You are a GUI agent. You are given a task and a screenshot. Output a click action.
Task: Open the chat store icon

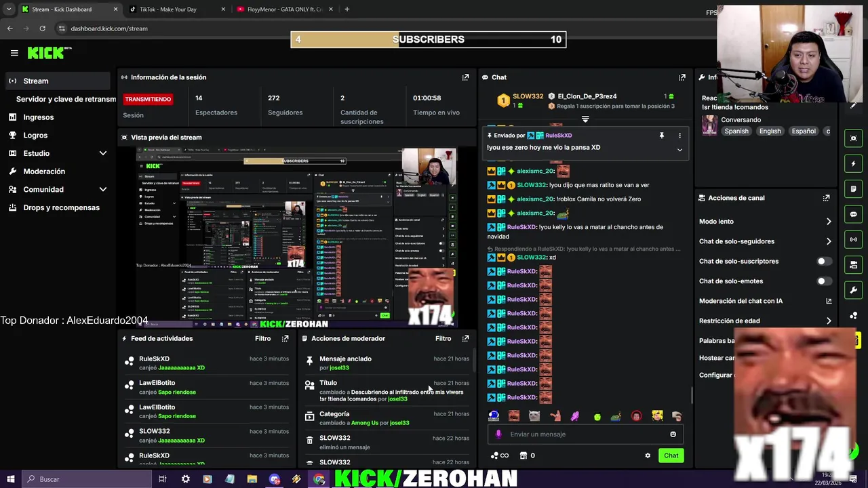point(523,455)
